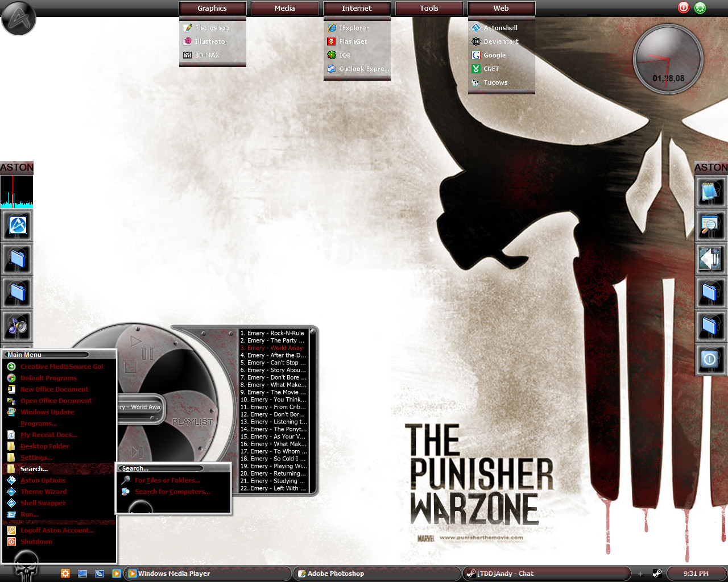Click the red power icon in top bar
The height and width of the screenshot is (582, 728).
pyautogui.click(x=684, y=7)
